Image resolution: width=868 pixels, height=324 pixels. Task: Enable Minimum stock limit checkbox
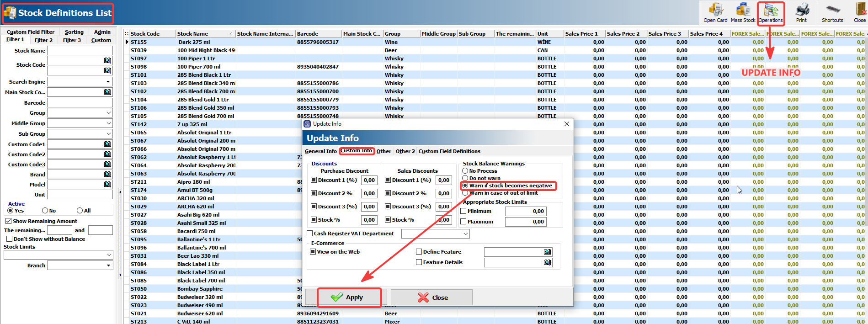(463, 211)
